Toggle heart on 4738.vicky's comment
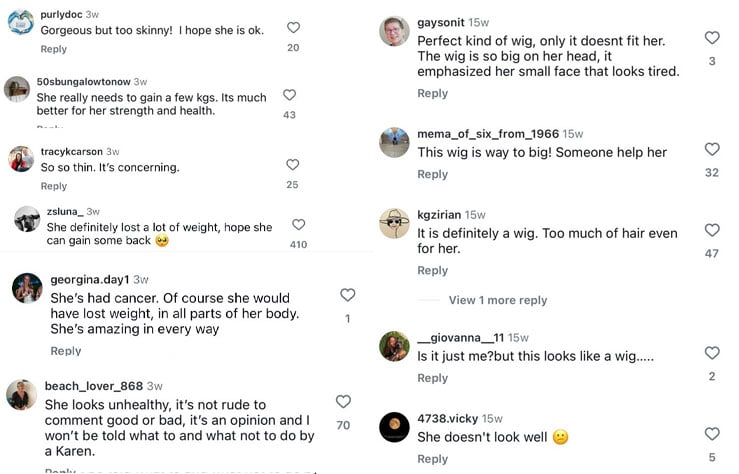Image resolution: width=739 pixels, height=474 pixels. (x=712, y=434)
